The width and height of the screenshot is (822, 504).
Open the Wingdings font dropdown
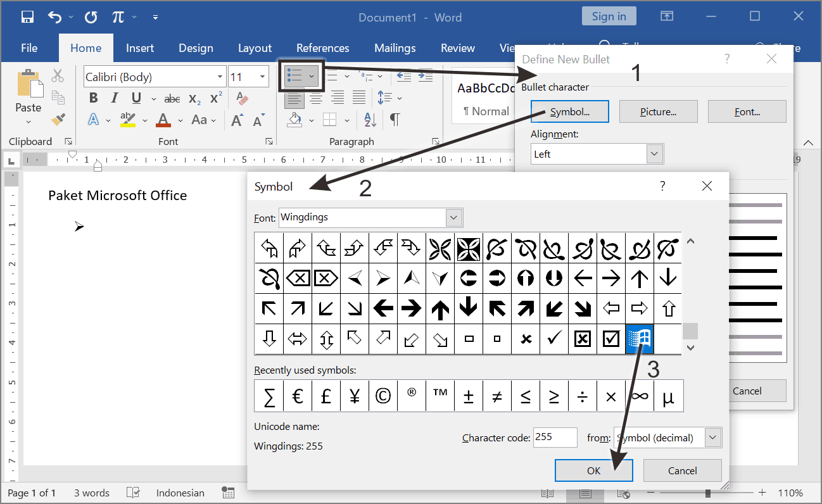453,217
